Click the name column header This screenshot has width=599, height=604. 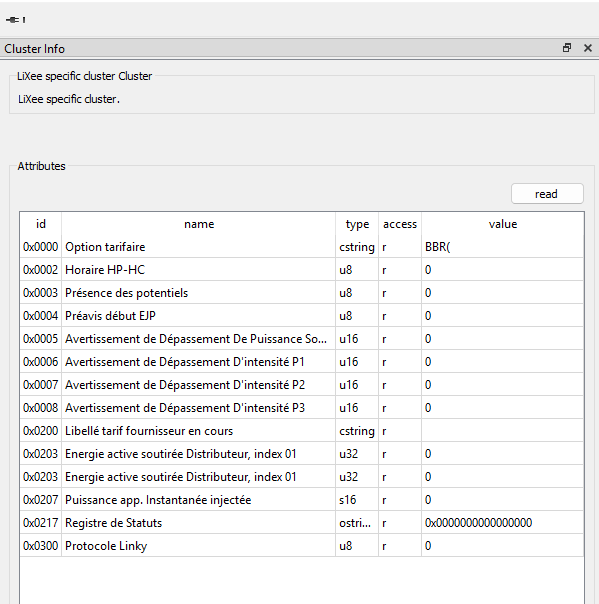[198, 224]
